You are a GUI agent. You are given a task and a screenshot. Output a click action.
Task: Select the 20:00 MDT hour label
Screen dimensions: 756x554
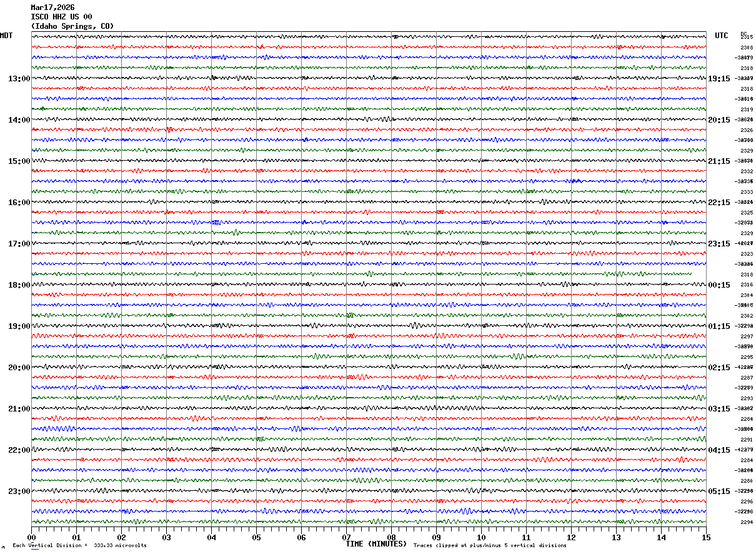click(x=19, y=368)
